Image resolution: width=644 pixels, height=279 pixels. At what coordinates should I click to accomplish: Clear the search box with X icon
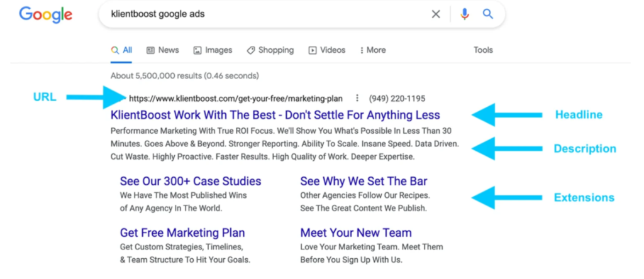coord(436,14)
